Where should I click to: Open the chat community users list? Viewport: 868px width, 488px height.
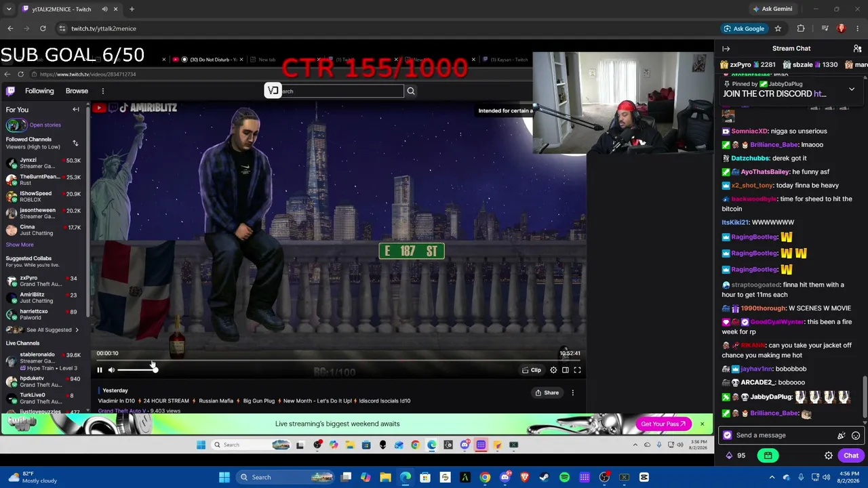(857, 49)
